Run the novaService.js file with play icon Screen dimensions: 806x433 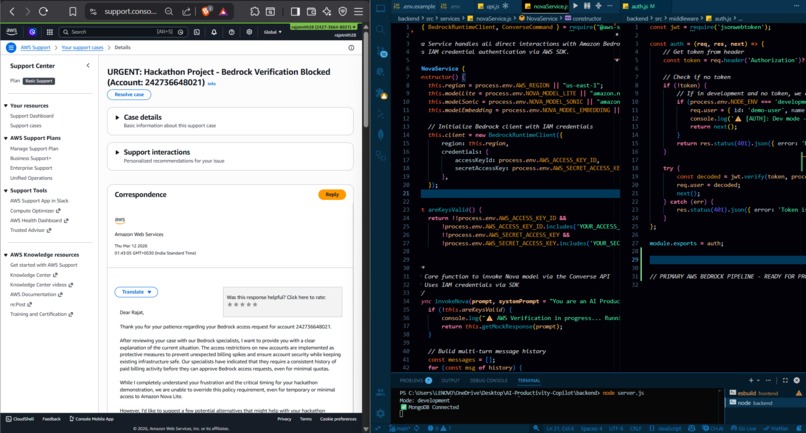pyautogui.click(x=575, y=6)
